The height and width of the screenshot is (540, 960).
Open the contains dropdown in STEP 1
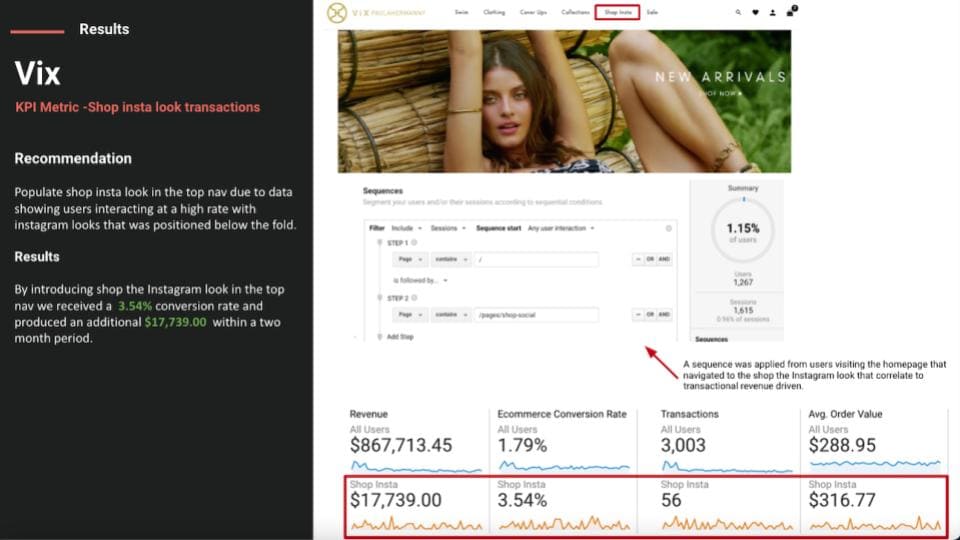point(451,260)
